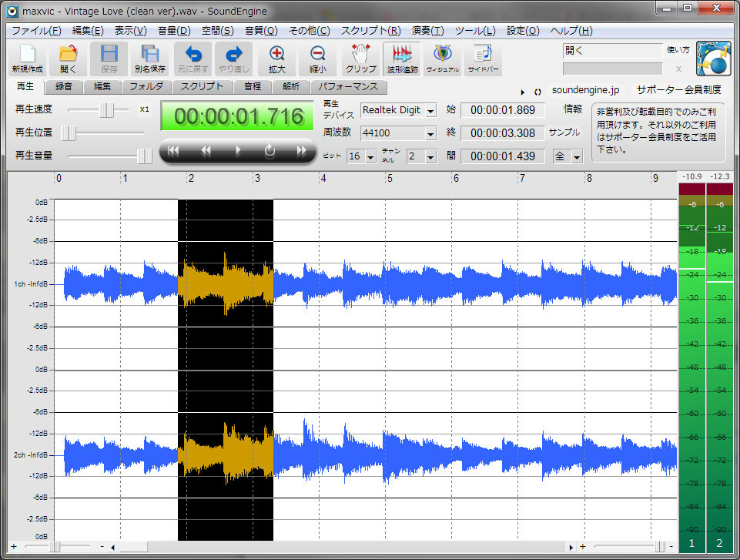The height and width of the screenshot is (560, 740).
Task: Expand the 全 selection dropdown
Action: coord(577,157)
